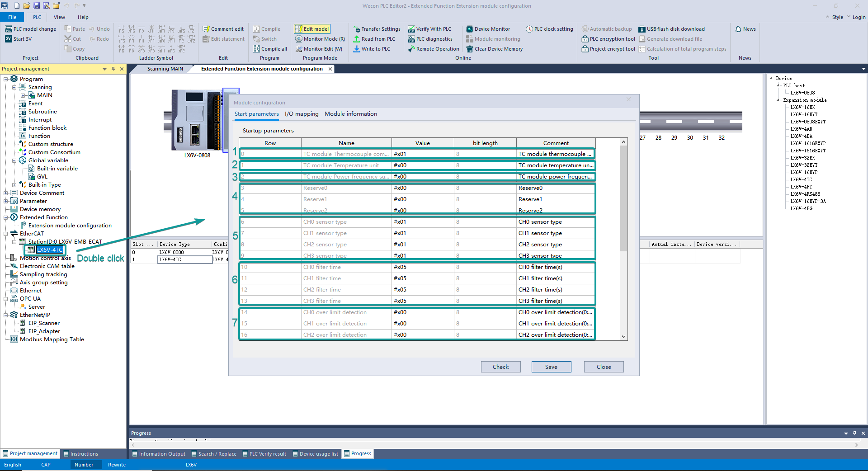Select Extension module configuration in tree
This screenshot has height=471, width=868.
(70, 226)
